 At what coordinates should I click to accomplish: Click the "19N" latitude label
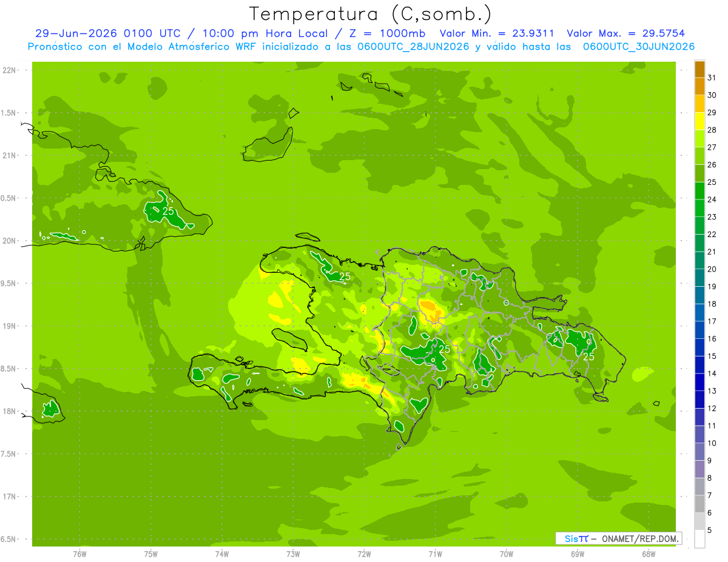10,326
